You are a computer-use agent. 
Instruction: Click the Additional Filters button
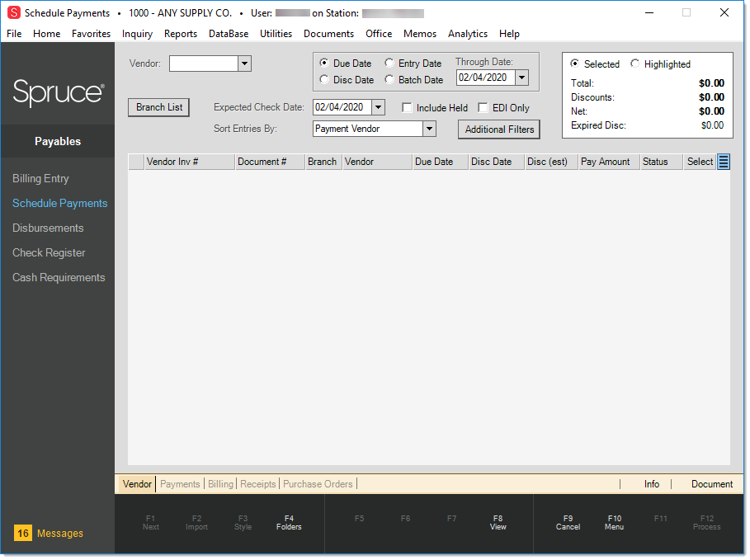(x=501, y=129)
